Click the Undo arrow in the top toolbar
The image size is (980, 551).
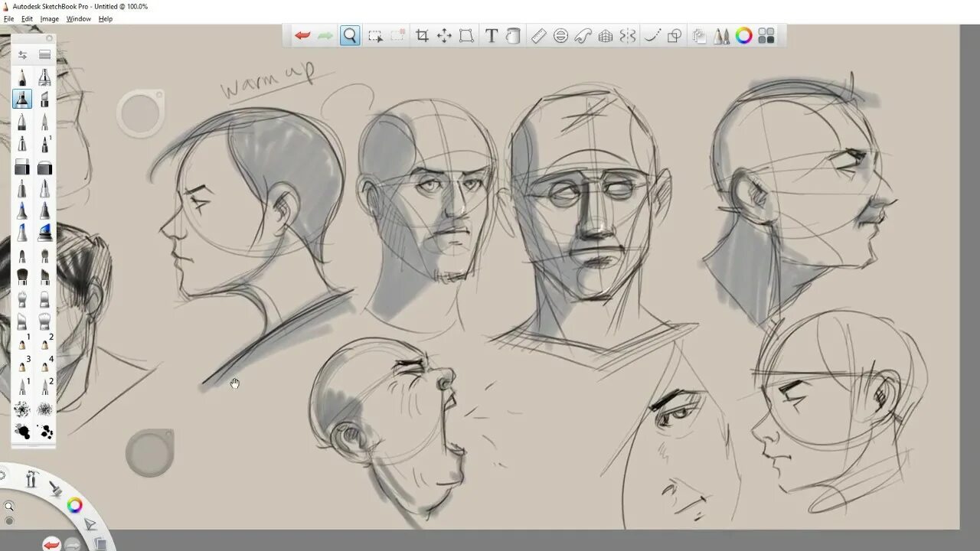303,36
